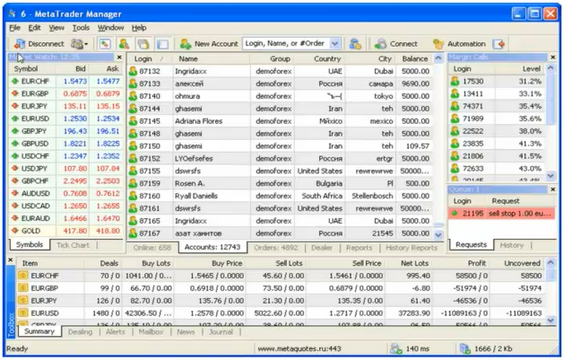This screenshot has width=565, height=361.
Task: Select the Ryall Daniells account row
Action: 280,196
